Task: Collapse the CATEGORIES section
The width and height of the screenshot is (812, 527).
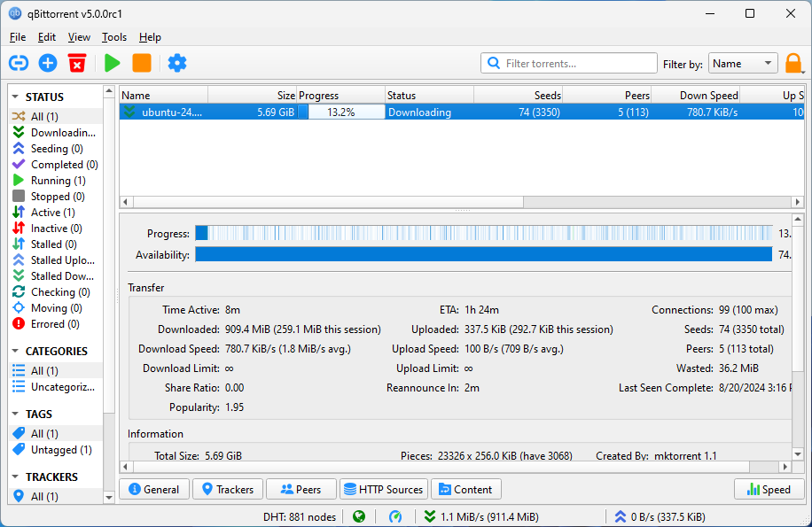Action: tap(15, 351)
